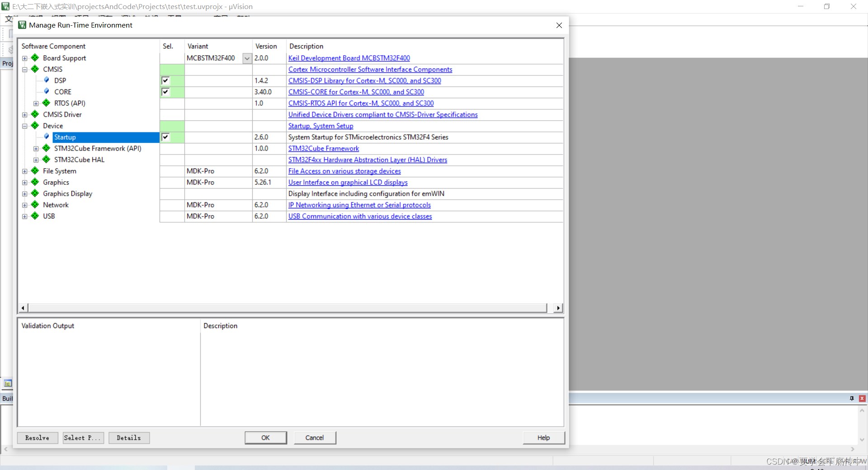Click the Variant column header
This screenshot has height=470, width=868.
click(x=218, y=46)
